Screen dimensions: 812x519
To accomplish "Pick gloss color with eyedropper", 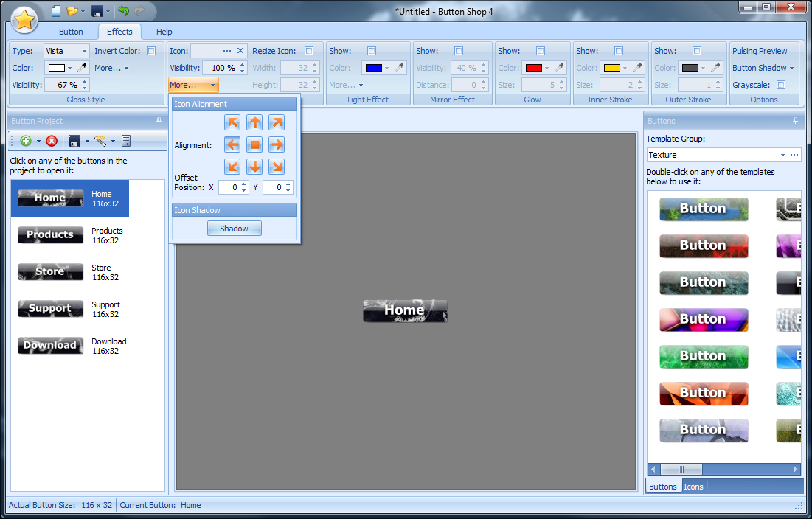I will tap(83, 68).
